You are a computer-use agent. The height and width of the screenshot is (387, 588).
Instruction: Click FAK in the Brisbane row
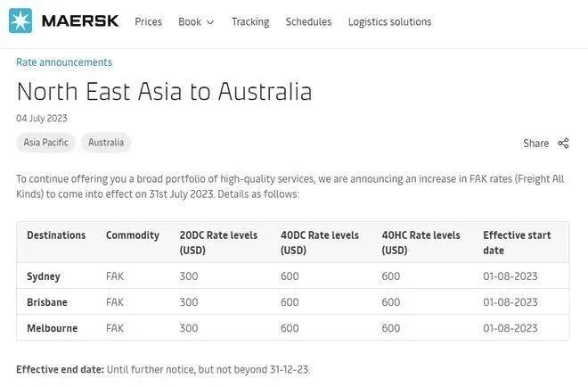click(x=115, y=302)
